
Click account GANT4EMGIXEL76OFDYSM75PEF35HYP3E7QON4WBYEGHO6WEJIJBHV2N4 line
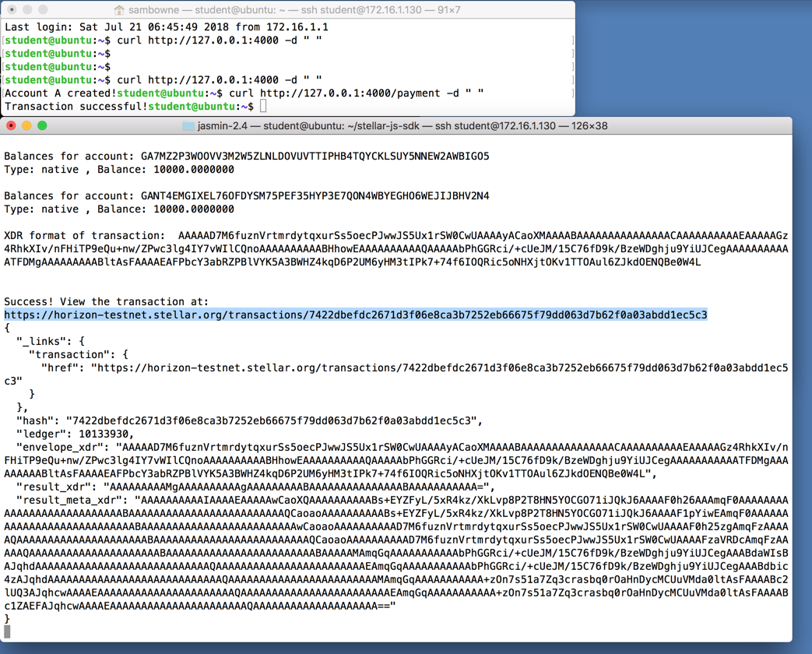click(247, 195)
